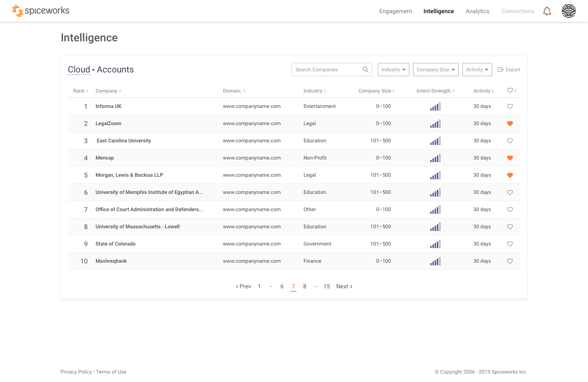The image size is (588, 382).
Task: Select current page 7
Action: (x=293, y=286)
